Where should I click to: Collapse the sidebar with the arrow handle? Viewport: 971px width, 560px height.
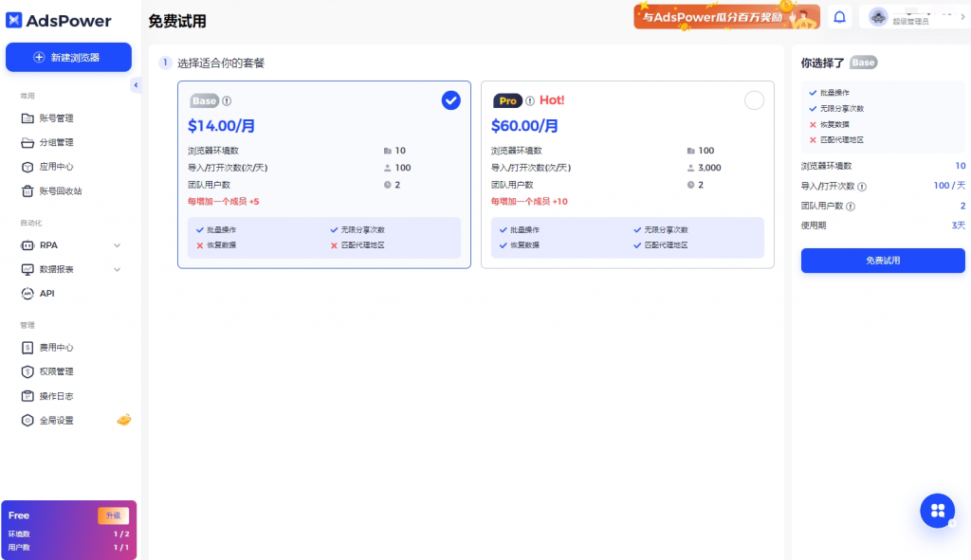tap(136, 85)
